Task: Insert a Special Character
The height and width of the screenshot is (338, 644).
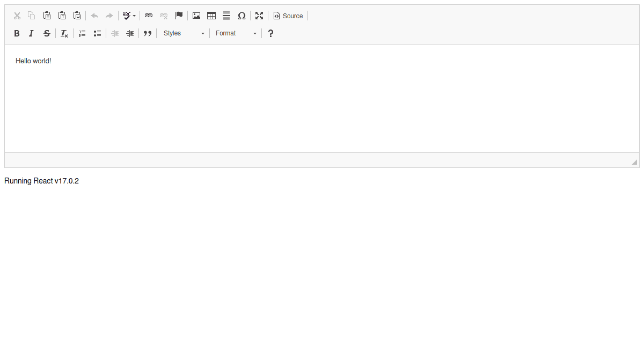Action: 241,16
